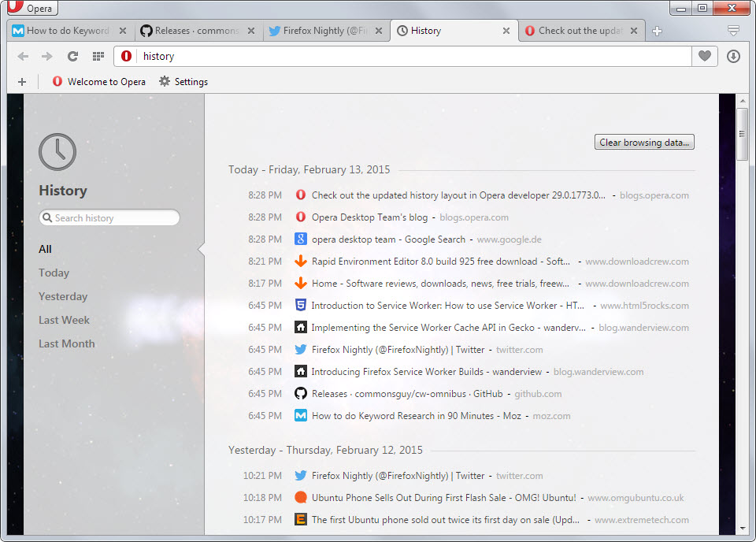Open The first Ubuntu phone sold out entry
The width and height of the screenshot is (756, 542).
coord(446,520)
